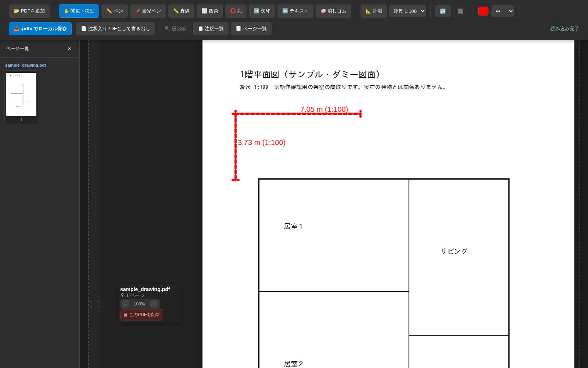588x368 pixels.
Task: Open the red color swatch
Action: click(x=483, y=11)
